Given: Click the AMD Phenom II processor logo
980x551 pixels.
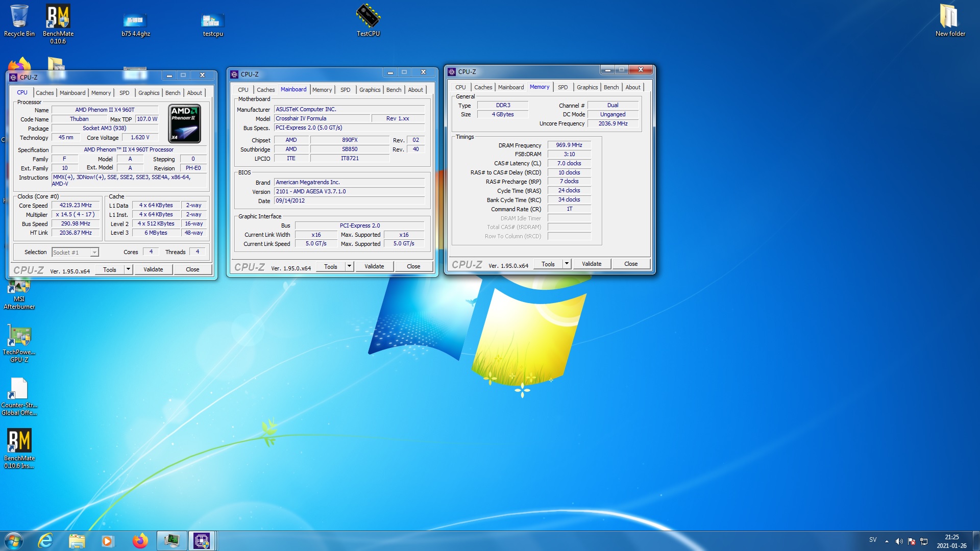Looking at the screenshot, I should click(x=185, y=123).
